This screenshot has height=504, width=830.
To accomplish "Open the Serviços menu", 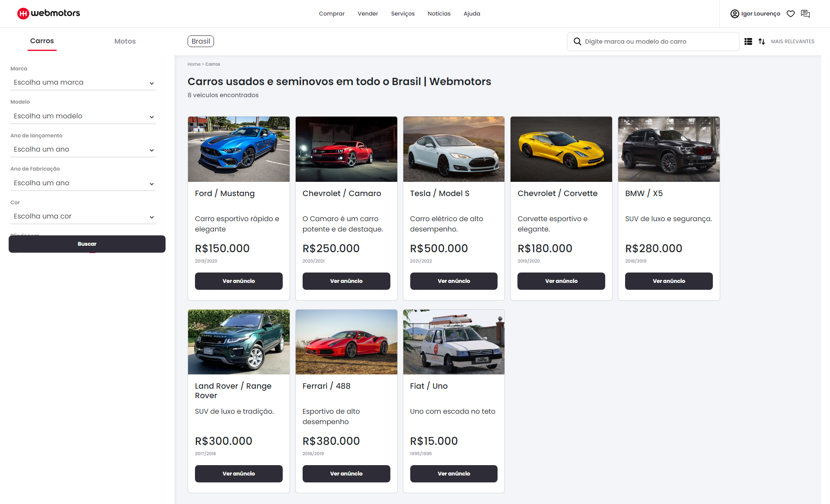I will 403,14.
